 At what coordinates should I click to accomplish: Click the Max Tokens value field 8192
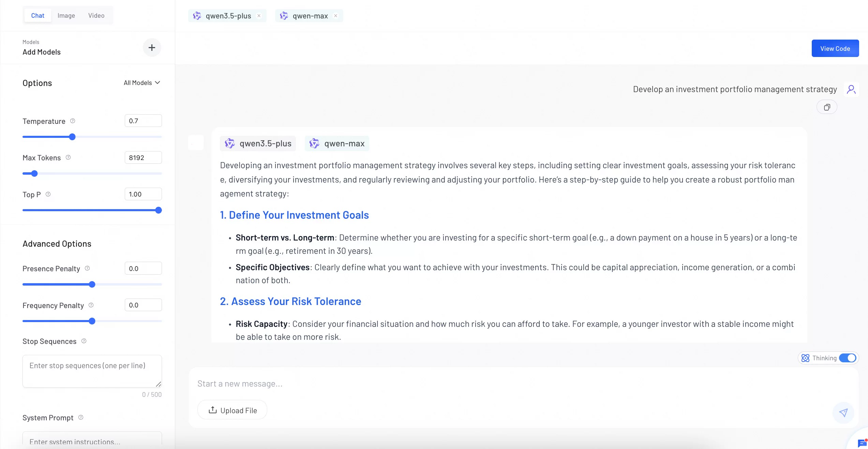coord(143,158)
